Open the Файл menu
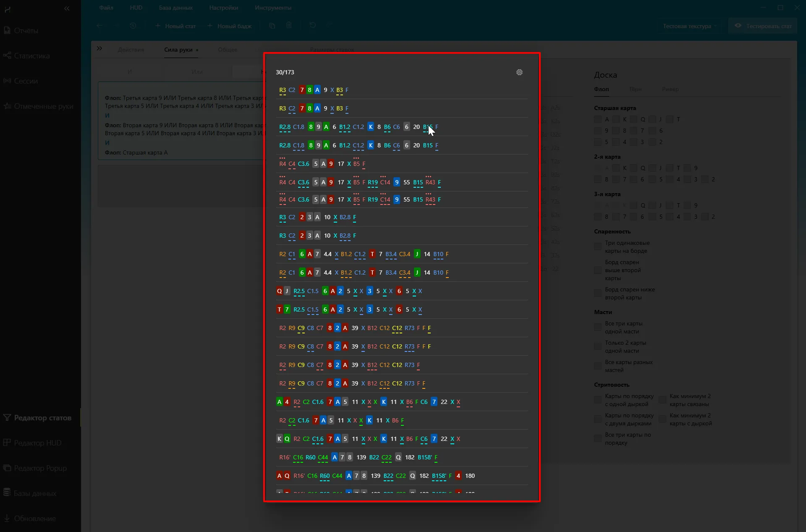Screen dimensions: 806x532 point(106,8)
